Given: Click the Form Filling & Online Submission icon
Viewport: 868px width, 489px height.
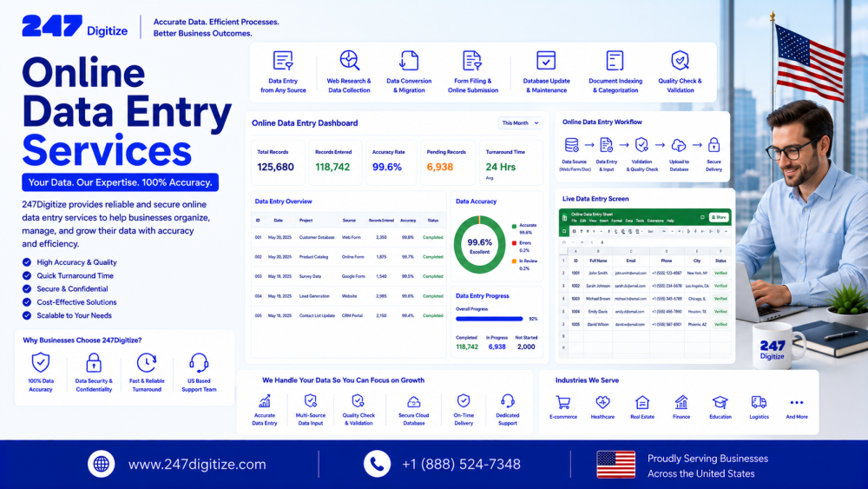Looking at the screenshot, I should click(x=472, y=60).
